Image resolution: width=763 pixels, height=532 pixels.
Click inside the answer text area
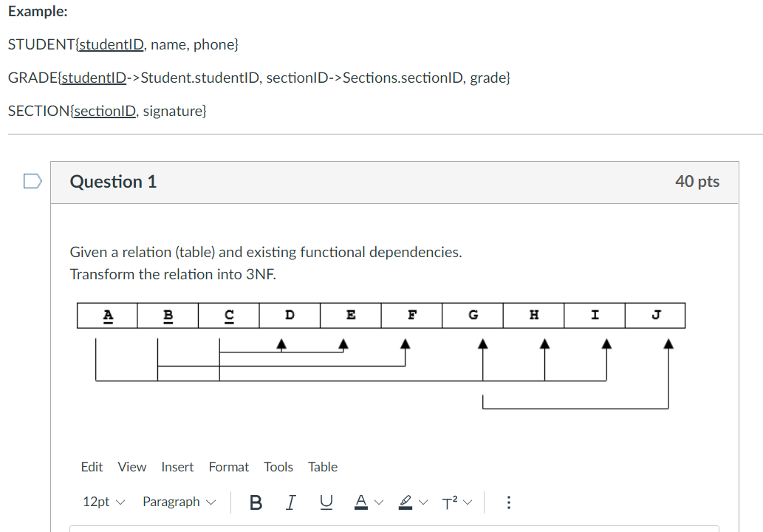coord(369,529)
